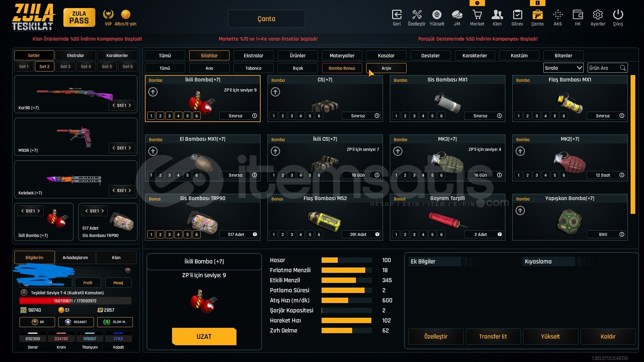Click next Stil arrow for Kar98
This screenshot has width=644, height=362.
point(130,105)
